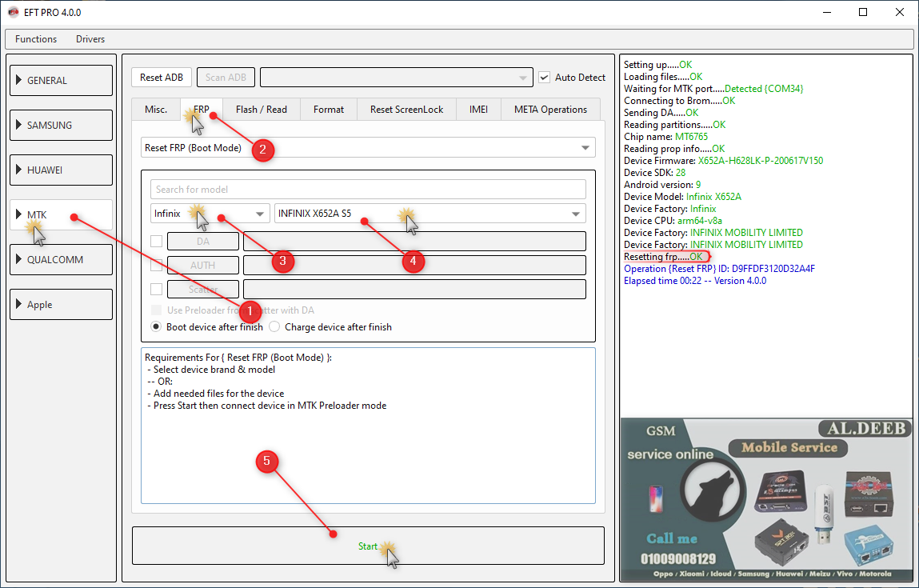Expand the SAMSUNG section

click(61, 125)
